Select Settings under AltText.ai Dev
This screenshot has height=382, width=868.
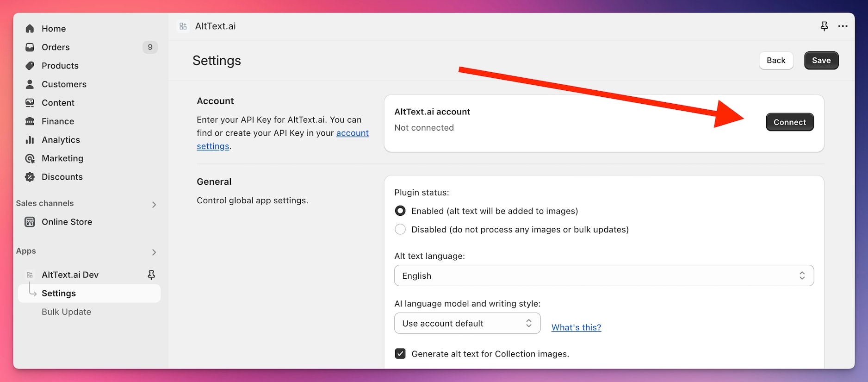(89, 294)
